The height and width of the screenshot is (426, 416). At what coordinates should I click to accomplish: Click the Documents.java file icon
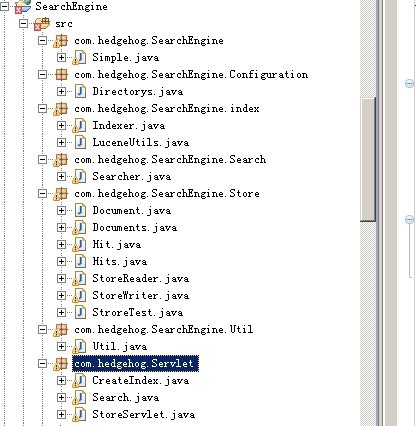point(79,228)
